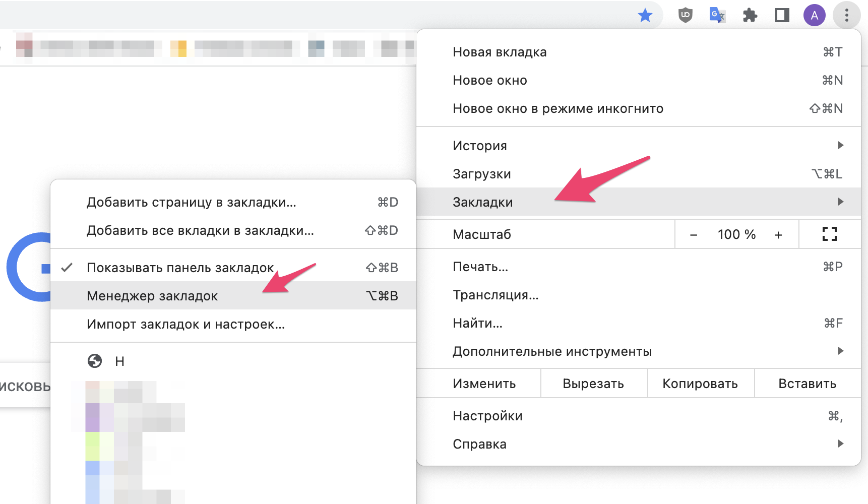Select Новая вкладка menu item
This screenshot has height=504, width=868.
(639, 52)
